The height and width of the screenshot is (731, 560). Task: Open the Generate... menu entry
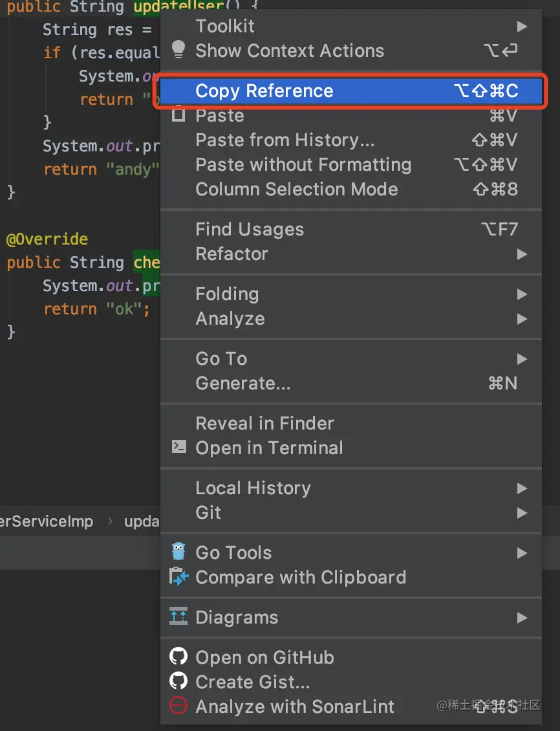(x=243, y=384)
